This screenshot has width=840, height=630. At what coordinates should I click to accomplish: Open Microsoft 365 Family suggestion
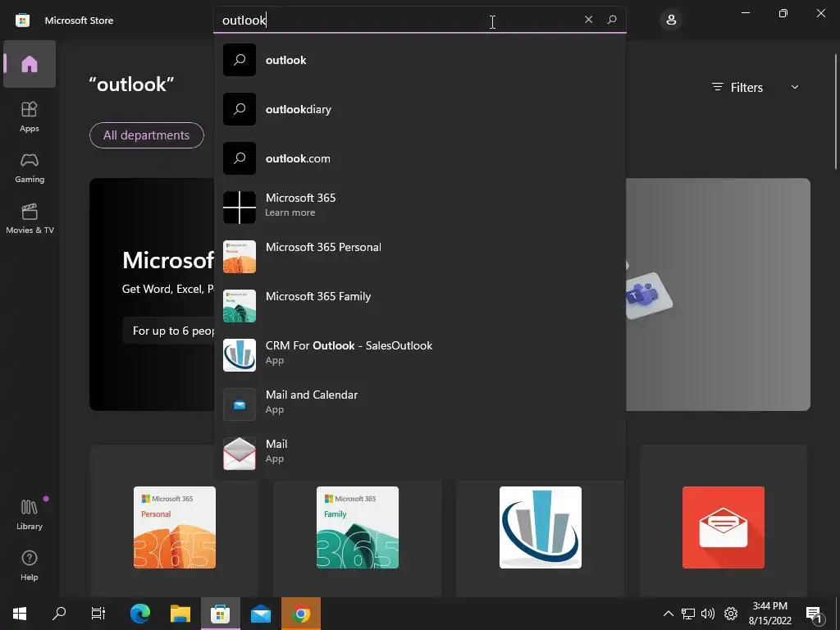(x=419, y=306)
